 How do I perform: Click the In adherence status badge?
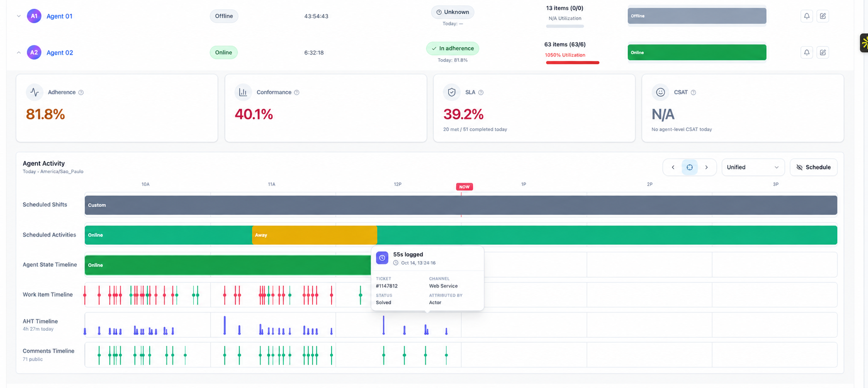(x=452, y=48)
